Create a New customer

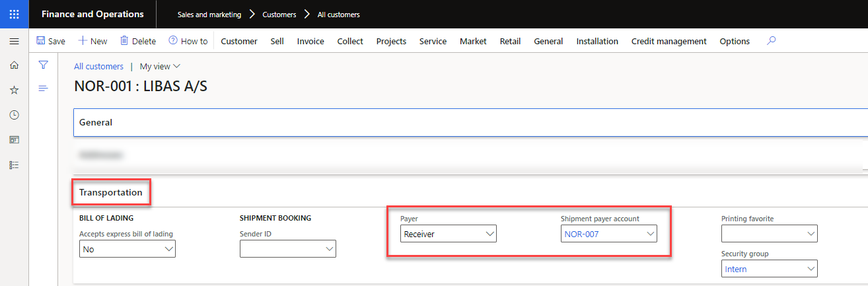(x=92, y=41)
